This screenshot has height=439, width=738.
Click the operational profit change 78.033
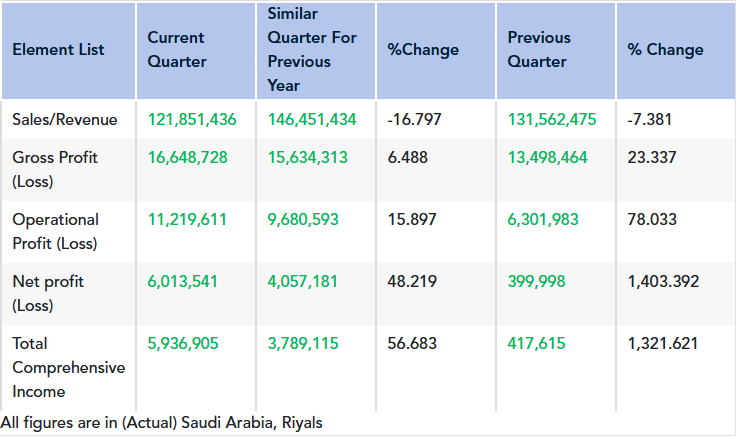[652, 220]
